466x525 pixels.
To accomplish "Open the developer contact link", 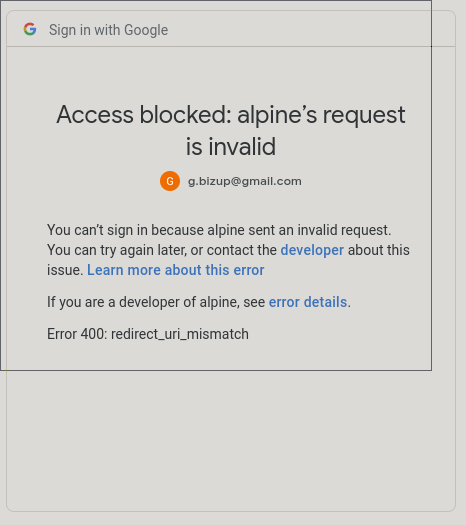I will [x=312, y=250].
